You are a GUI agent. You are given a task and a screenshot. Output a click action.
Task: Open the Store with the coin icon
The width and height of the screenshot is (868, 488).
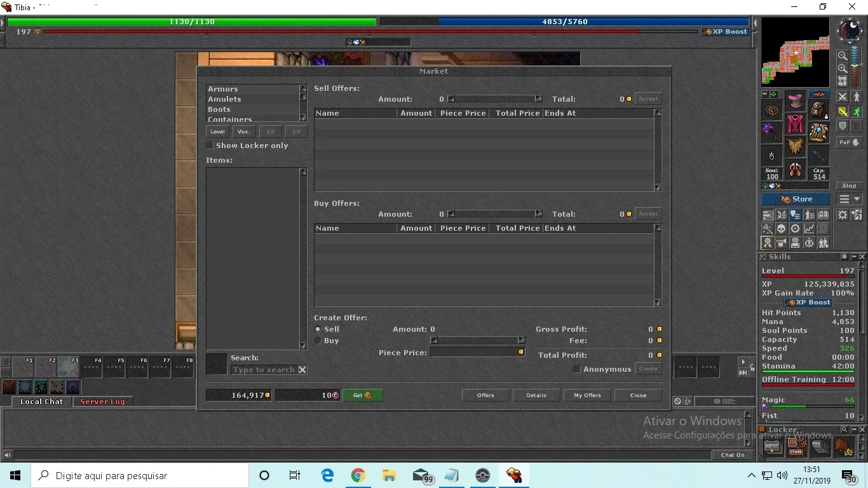click(x=796, y=199)
